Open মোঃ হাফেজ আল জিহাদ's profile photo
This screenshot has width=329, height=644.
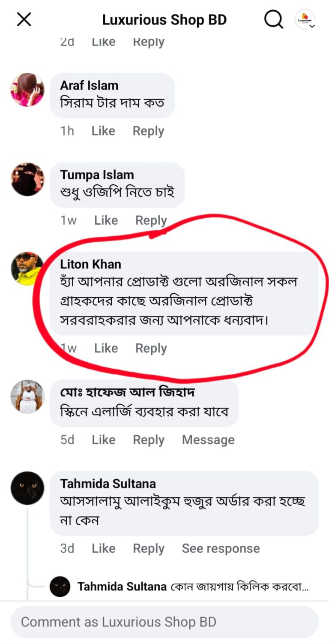(x=27, y=397)
